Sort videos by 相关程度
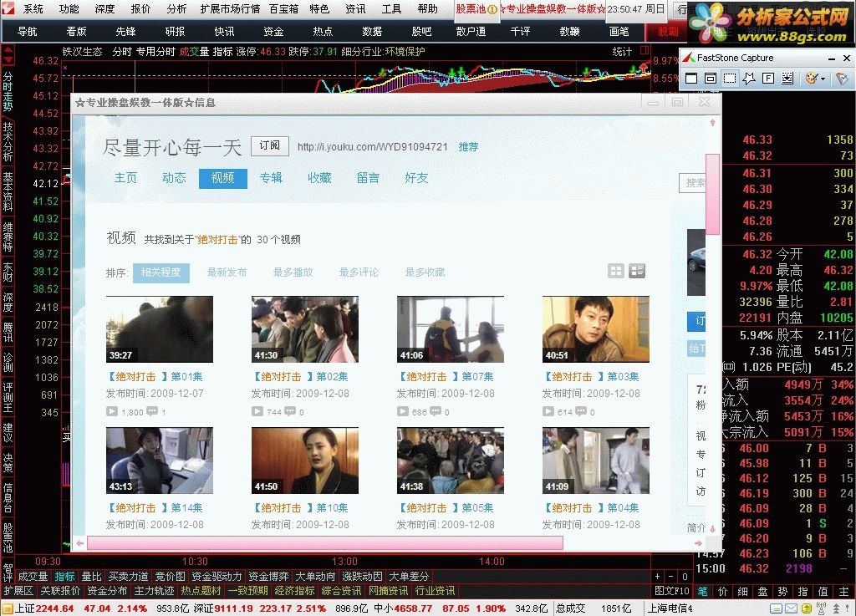Screen dimensions: 856x616 coord(161,272)
